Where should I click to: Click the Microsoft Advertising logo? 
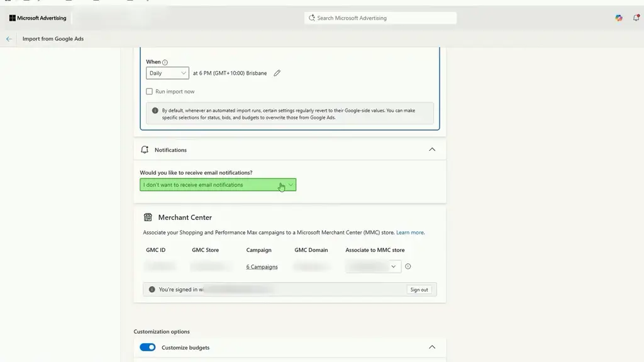coord(38,18)
